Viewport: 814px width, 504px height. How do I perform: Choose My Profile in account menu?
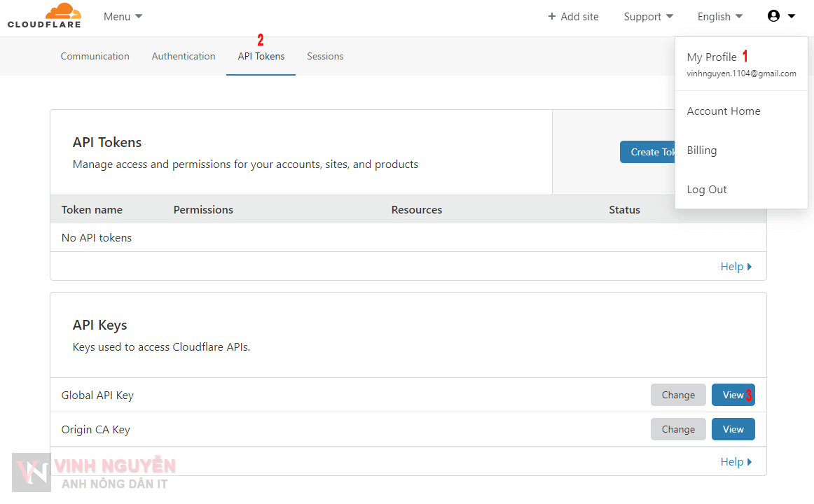(x=712, y=57)
